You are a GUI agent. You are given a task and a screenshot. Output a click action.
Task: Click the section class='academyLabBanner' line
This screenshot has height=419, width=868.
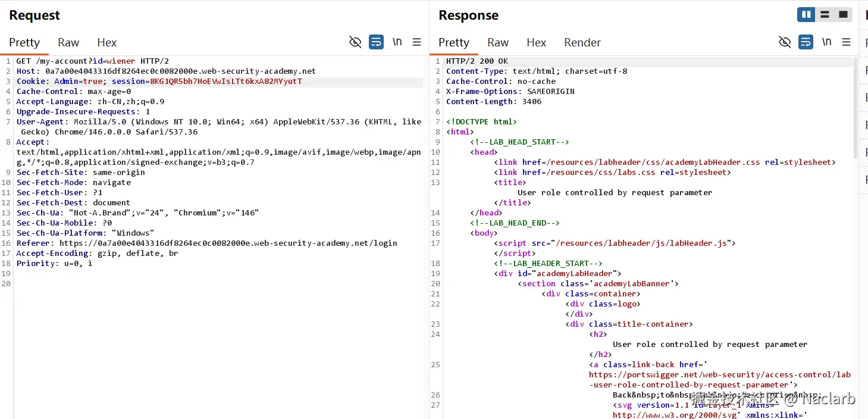pos(598,283)
